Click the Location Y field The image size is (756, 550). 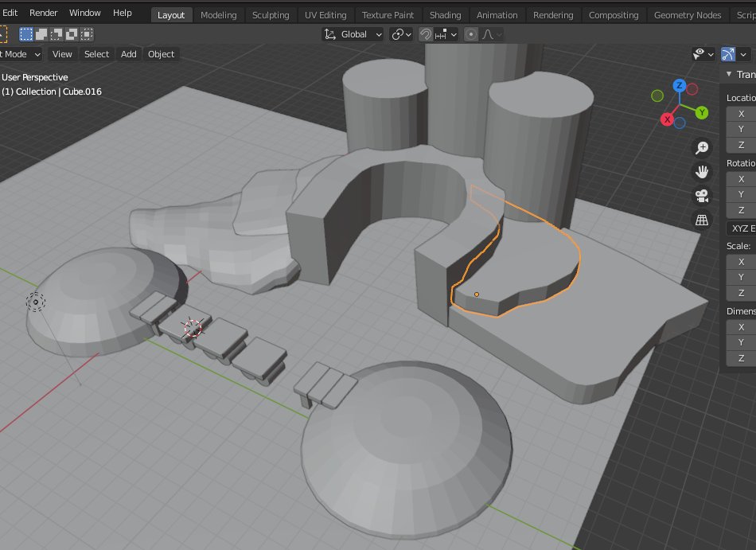coord(741,129)
